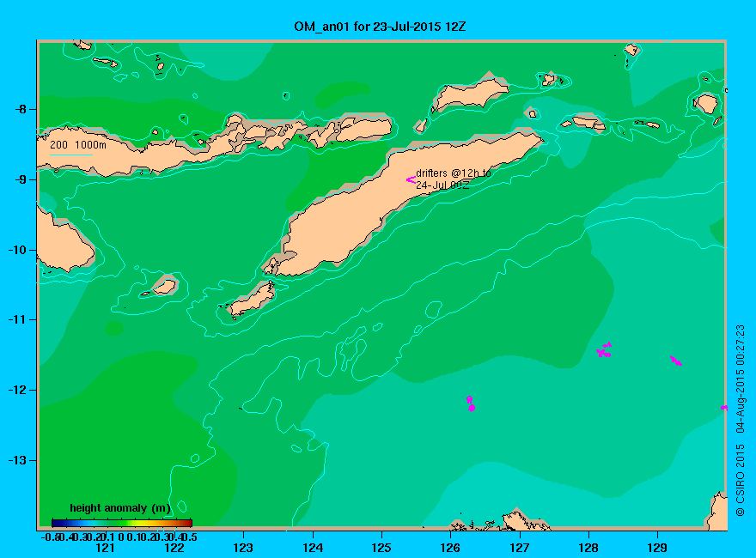The image size is (756, 558).
Task: Click the 'height anomaly (m)' colorbar label
Action: [x=120, y=508]
